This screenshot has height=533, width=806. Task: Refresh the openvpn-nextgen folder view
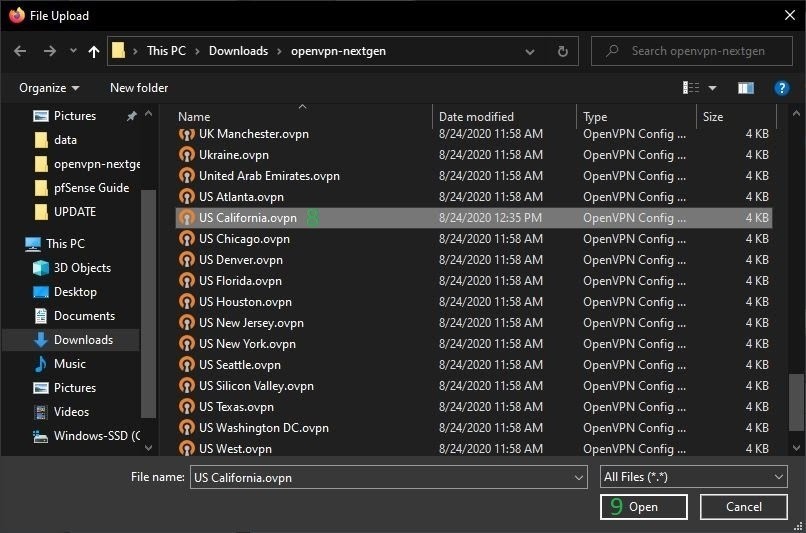[x=563, y=51]
